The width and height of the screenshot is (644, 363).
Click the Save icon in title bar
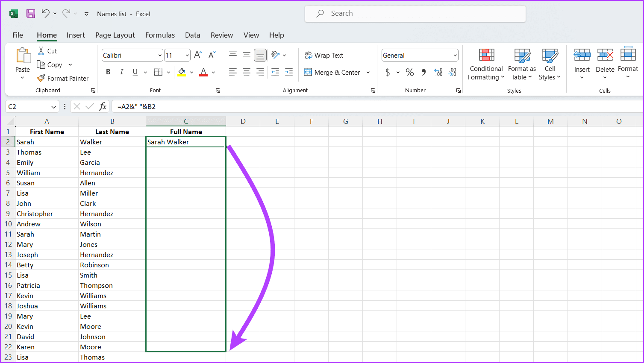(31, 14)
